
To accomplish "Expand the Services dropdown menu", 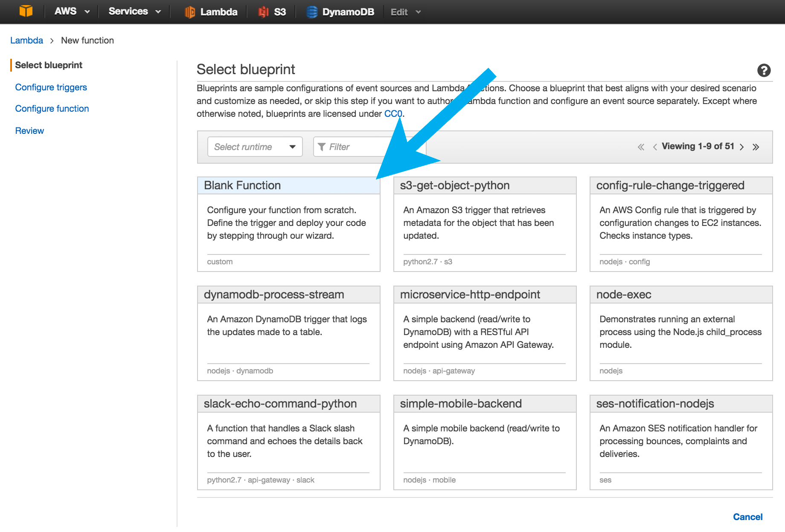I will (x=134, y=12).
